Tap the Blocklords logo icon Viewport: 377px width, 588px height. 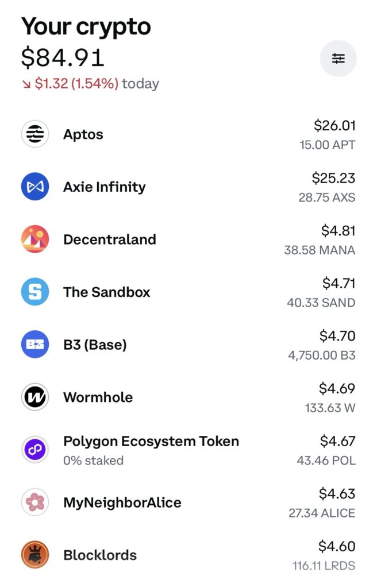point(35,555)
